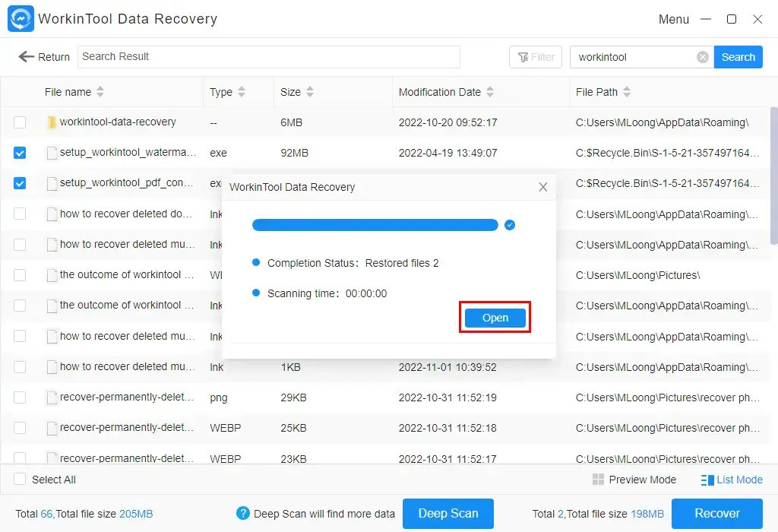The image size is (778, 532).
Task: Click the Recover button
Action: click(x=717, y=514)
